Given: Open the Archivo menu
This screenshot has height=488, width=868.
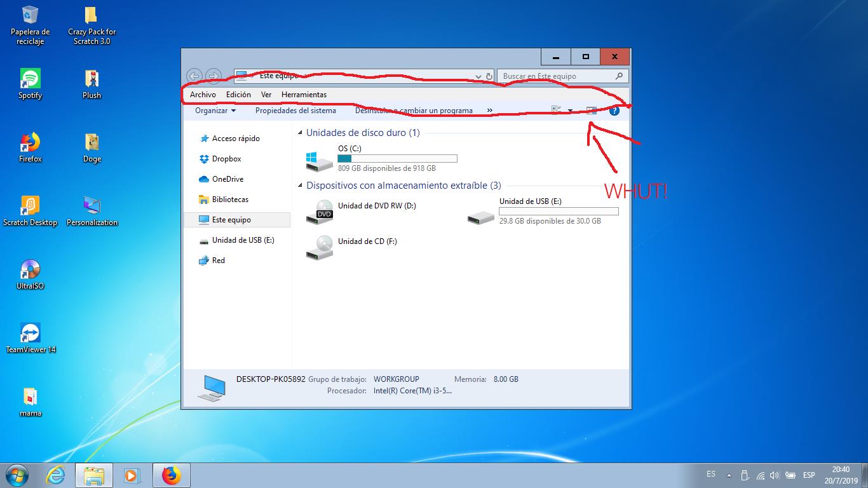Looking at the screenshot, I should tap(203, 95).
